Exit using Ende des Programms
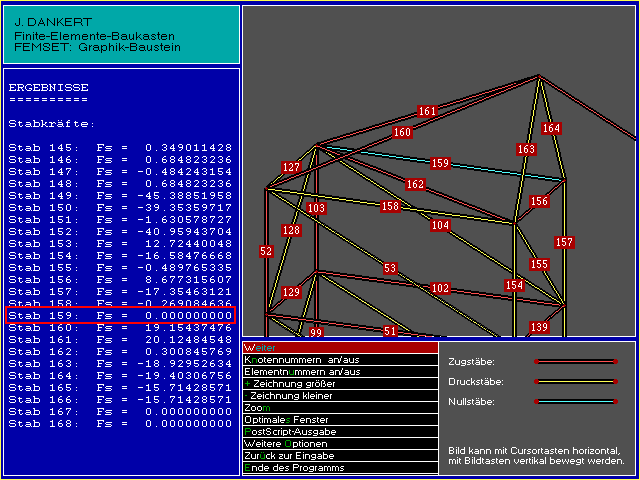 (339, 468)
